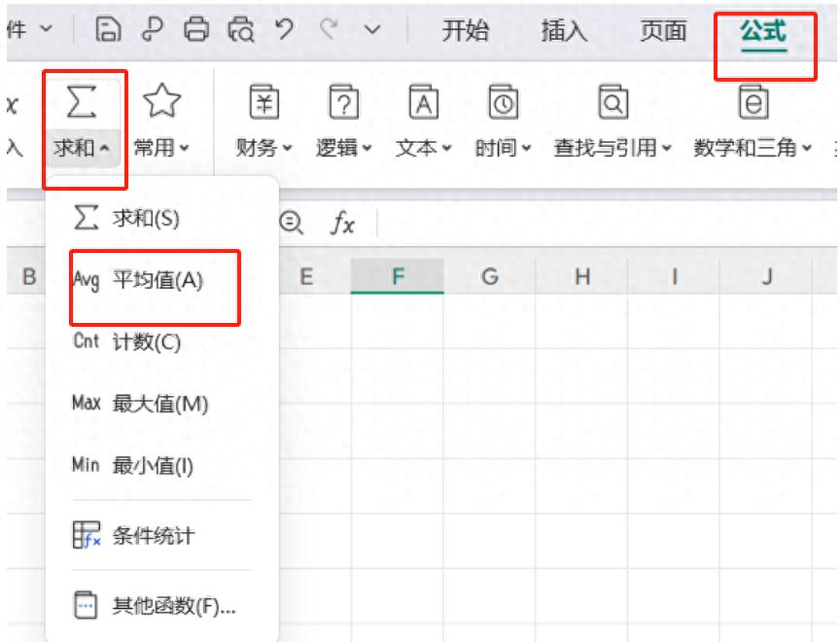Expand the 数学和三角 math functions dropdown
This screenshot has height=642, width=840.
(x=753, y=148)
